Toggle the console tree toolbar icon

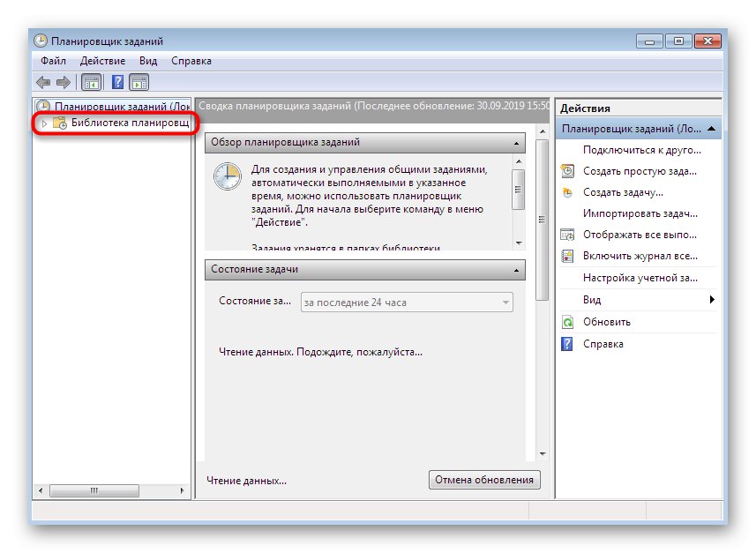click(90, 79)
